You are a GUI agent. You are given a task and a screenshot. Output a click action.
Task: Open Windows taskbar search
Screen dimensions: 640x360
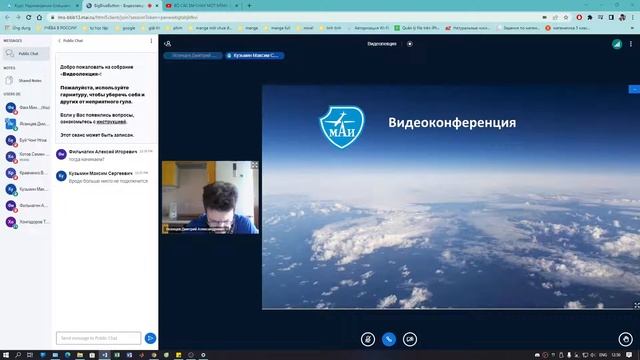pos(18,355)
